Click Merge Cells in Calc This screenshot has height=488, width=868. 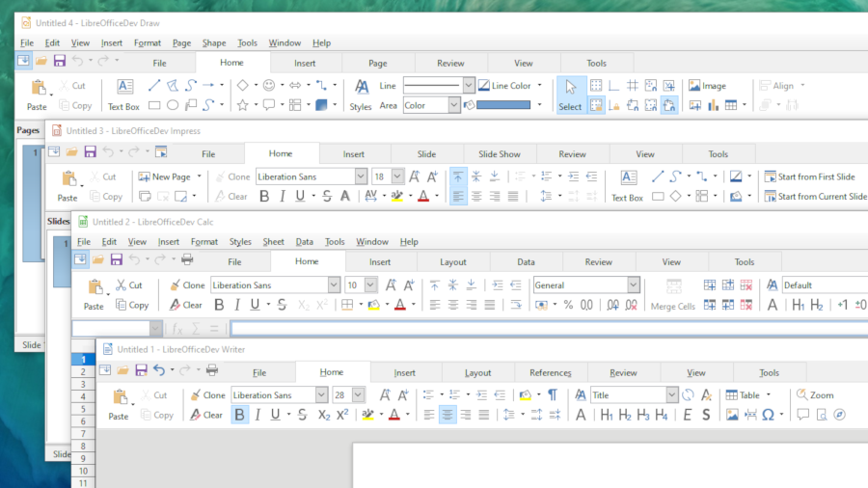click(673, 295)
